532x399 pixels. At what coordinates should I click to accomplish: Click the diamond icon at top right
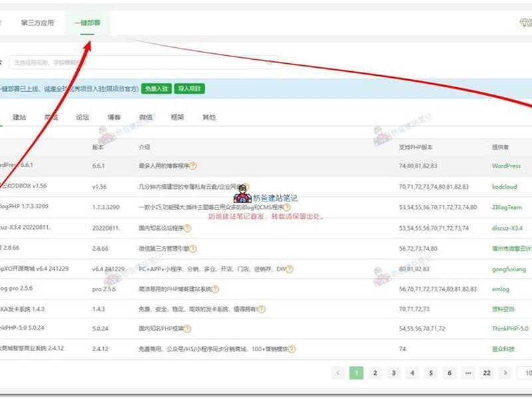(x=525, y=23)
